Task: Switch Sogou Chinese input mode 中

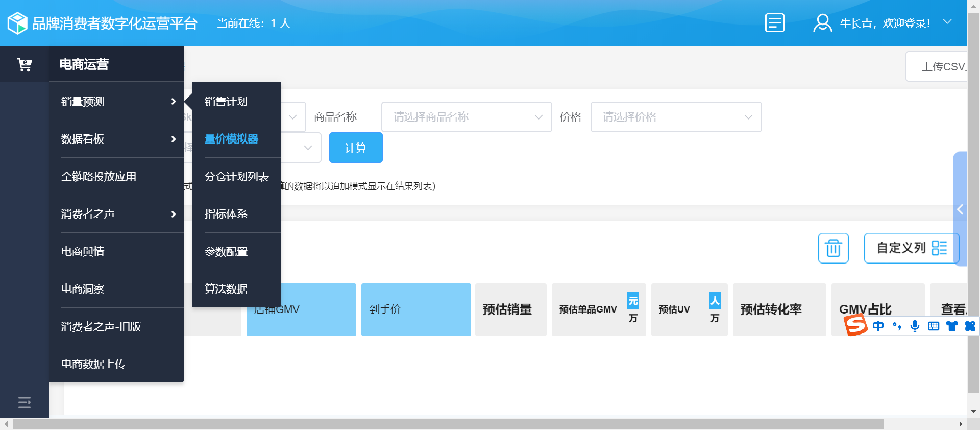Action: point(878,326)
